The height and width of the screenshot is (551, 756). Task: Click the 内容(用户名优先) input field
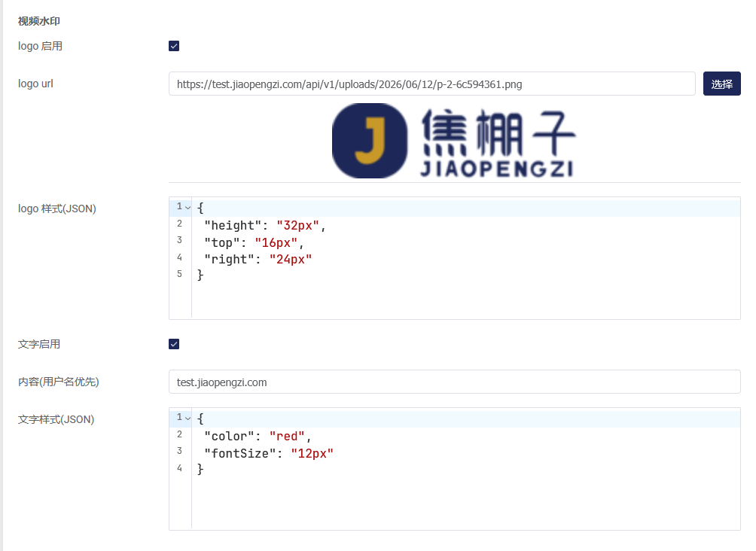pos(455,382)
